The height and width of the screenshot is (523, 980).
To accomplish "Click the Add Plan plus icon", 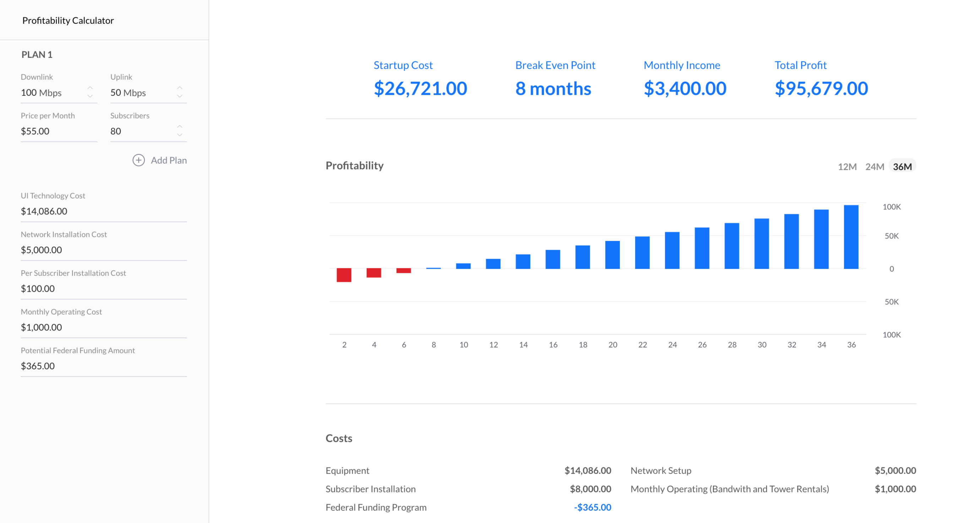I will point(138,160).
